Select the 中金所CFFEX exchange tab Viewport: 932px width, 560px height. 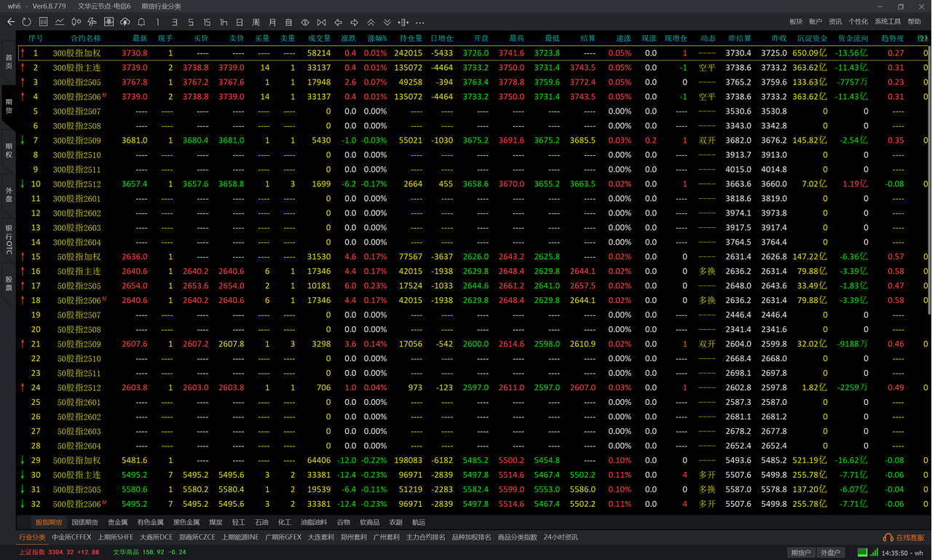coord(71,537)
